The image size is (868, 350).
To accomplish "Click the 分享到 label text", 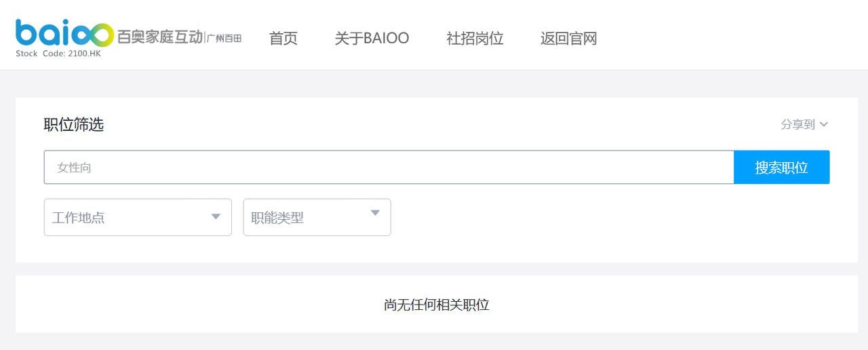I will coord(798,124).
